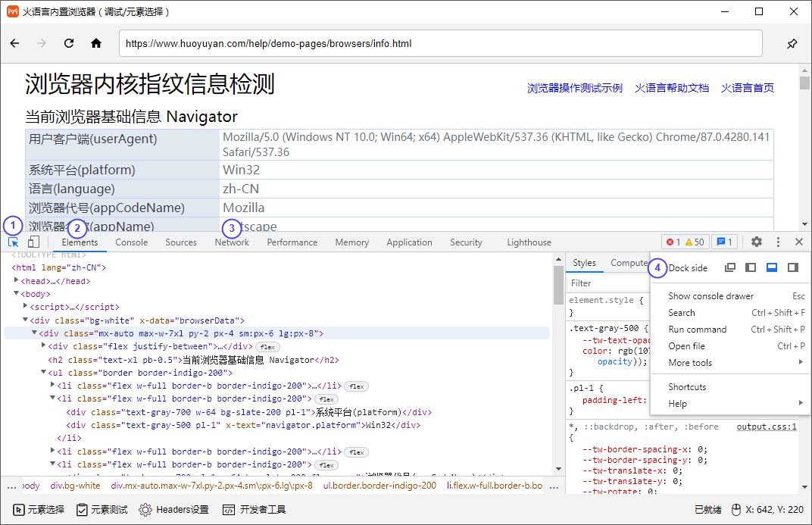Dock DevTools to the bottom
This screenshot has width=812, height=525.
[x=772, y=267]
